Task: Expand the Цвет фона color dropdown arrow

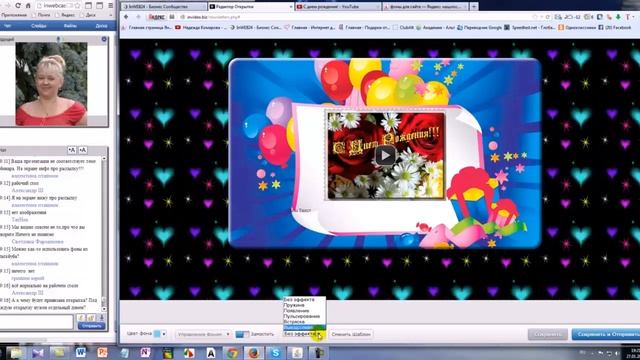Action: 164,334
